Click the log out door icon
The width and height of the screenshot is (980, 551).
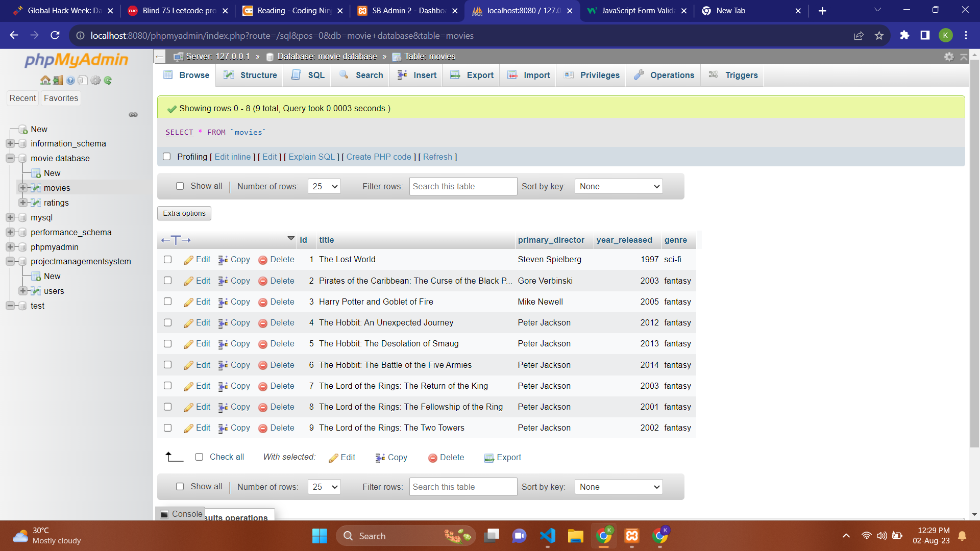(58, 80)
